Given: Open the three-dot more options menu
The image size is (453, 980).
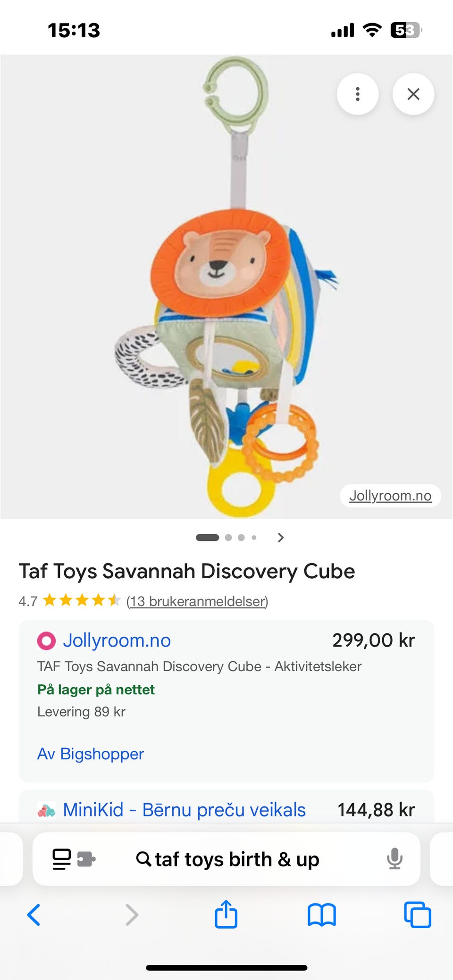Looking at the screenshot, I should coord(358,94).
